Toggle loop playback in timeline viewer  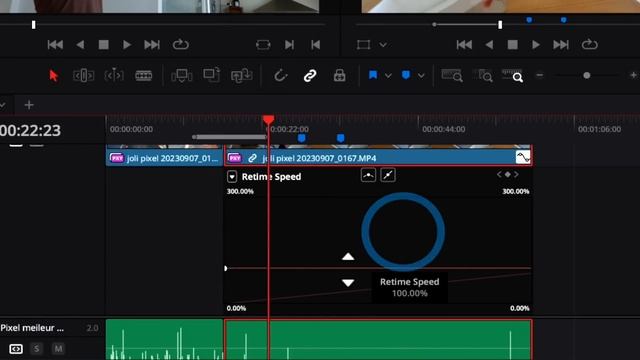pyautogui.click(x=590, y=44)
